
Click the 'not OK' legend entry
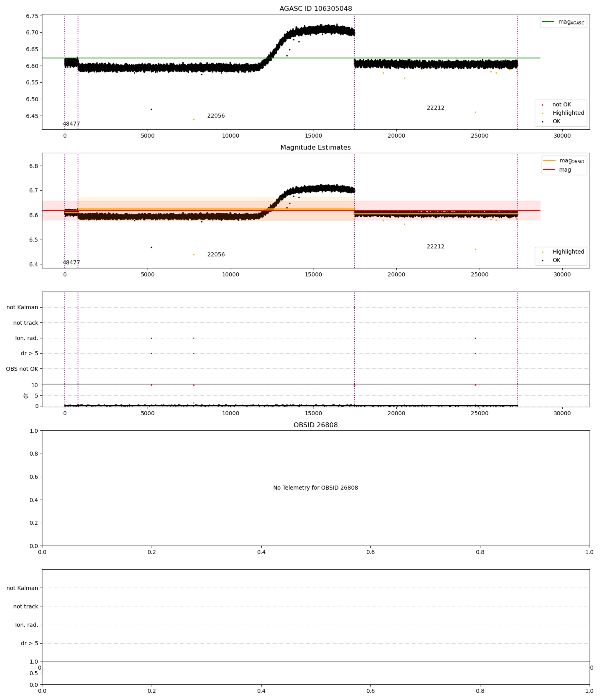tap(562, 105)
